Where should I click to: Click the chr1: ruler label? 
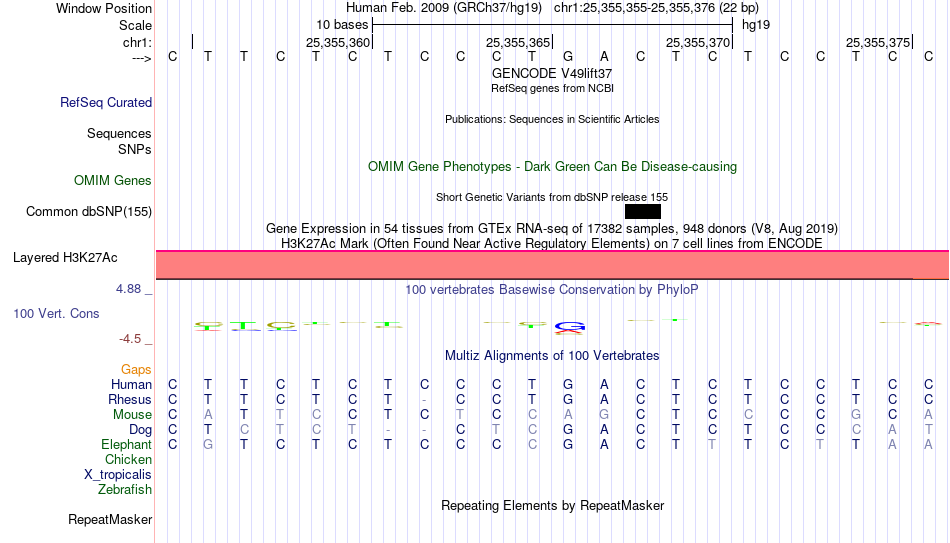138,42
